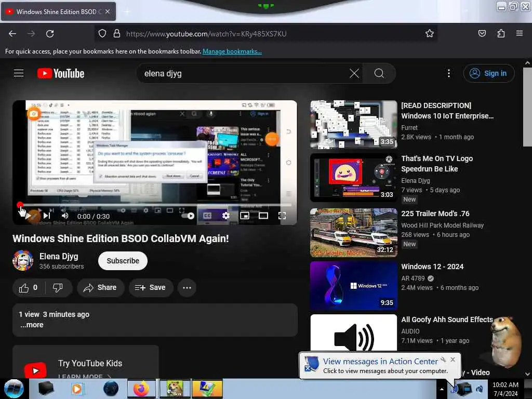Toggle theater mode
The width and height of the screenshot is (532, 399).
coord(263,216)
